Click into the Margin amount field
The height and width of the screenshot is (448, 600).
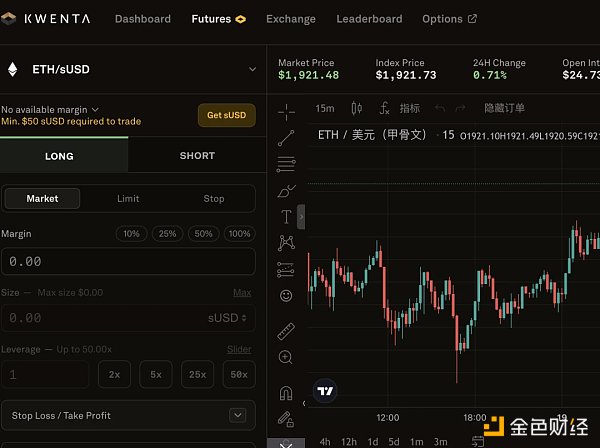click(128, 262)
